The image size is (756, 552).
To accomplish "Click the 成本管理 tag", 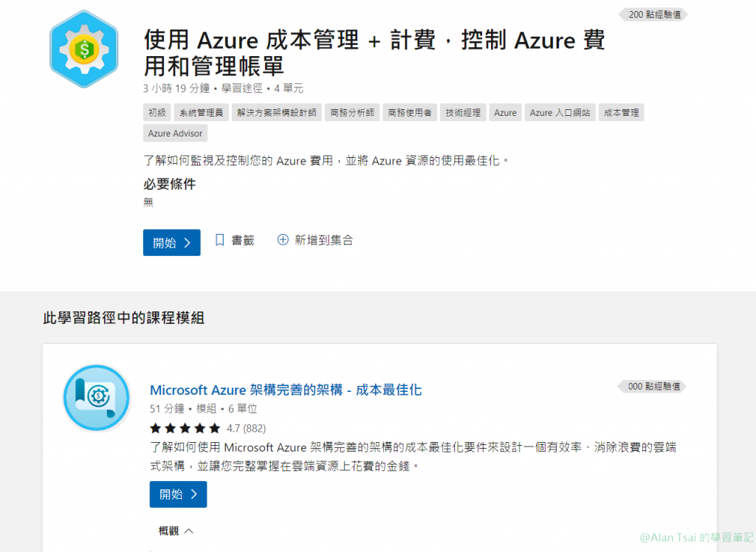I will [622, 113].
